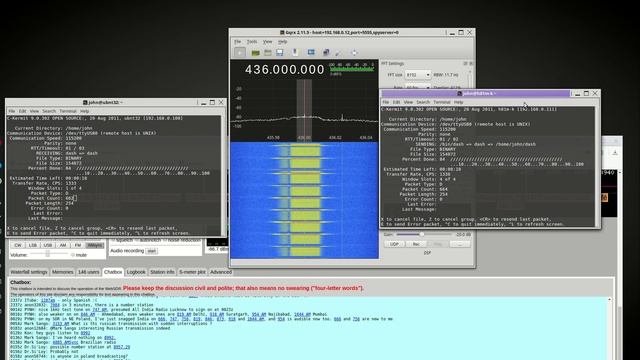
Task: Adjust the Gqrx Gain slider
Action: [423, 235]
